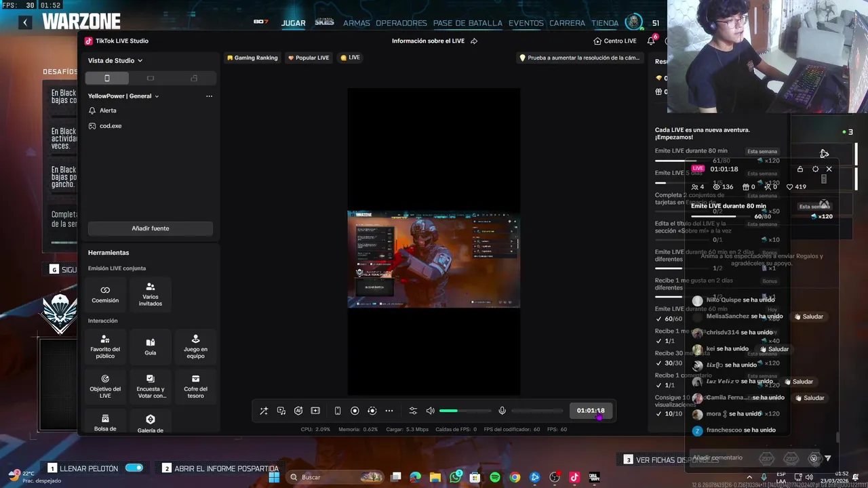Open floating overlay settings gear
The image size is (868, 488).
click(815, 169)
